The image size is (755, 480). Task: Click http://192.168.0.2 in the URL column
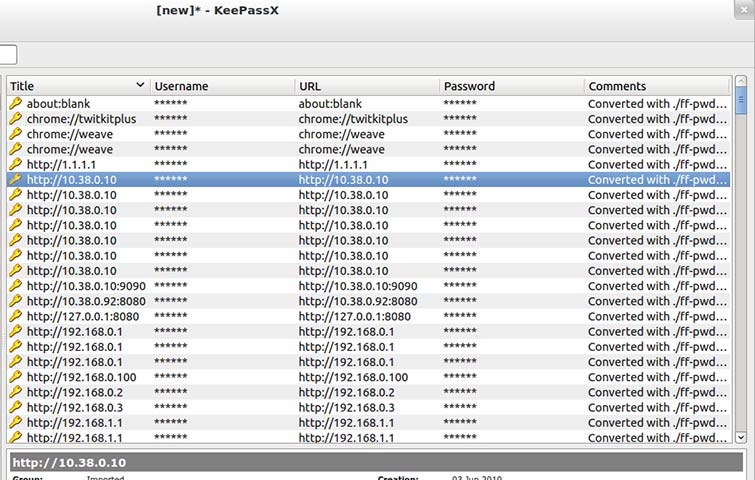[346, 393]
